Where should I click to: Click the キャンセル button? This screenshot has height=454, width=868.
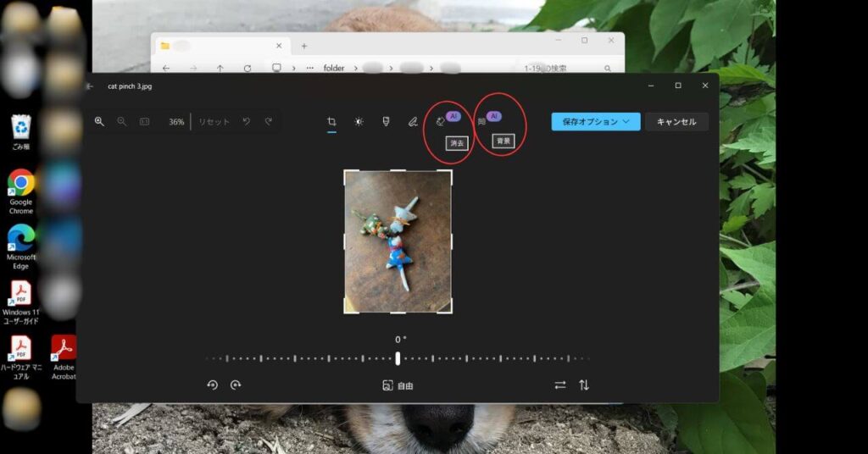(676, 122)
